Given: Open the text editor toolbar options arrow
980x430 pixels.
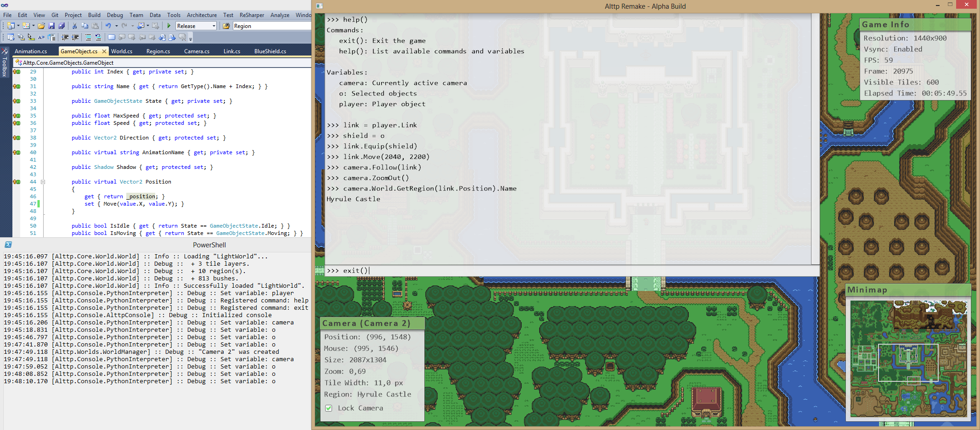Looking at the screenshot, I should point(191,39).
